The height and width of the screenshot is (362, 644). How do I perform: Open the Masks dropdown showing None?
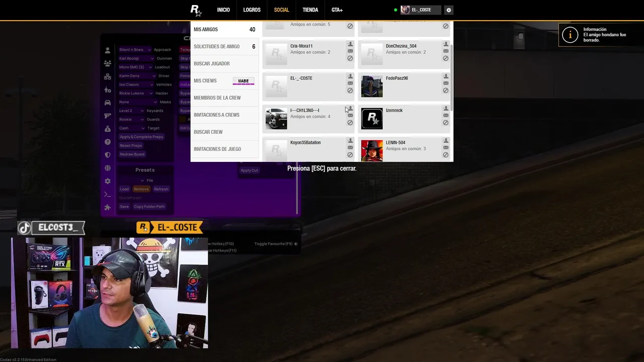click(x=137, y=102)
